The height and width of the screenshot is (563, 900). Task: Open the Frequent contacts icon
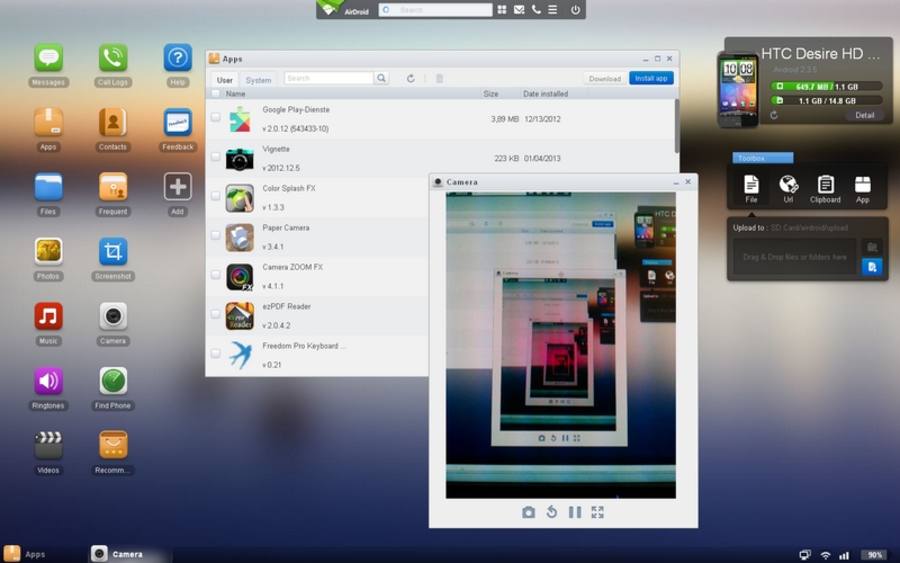(112, 187)
